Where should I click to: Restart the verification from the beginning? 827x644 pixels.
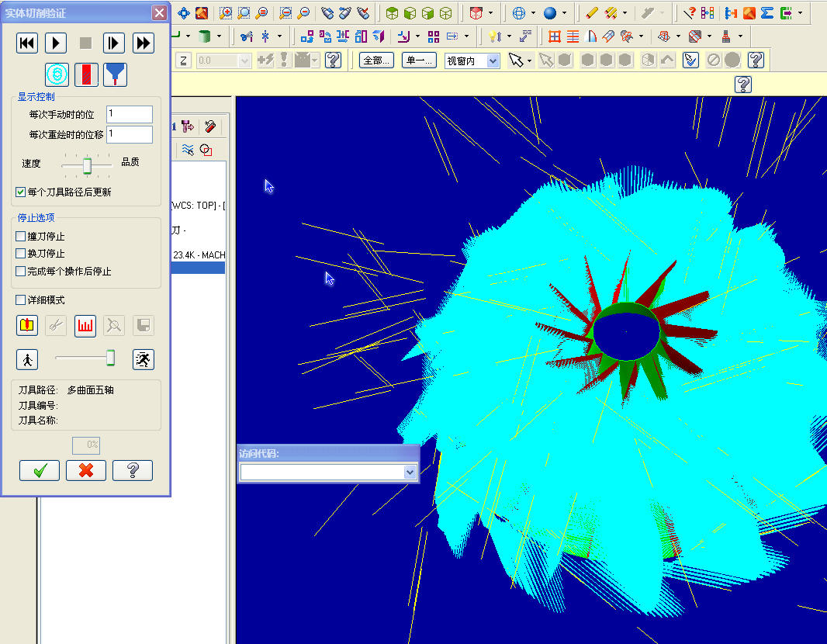coord(27,43)
